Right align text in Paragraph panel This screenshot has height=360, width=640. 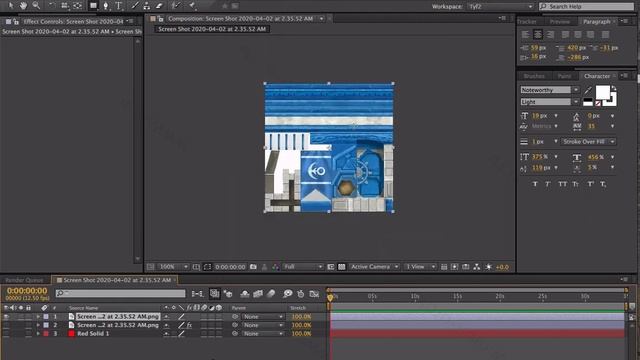coord(551,35)
